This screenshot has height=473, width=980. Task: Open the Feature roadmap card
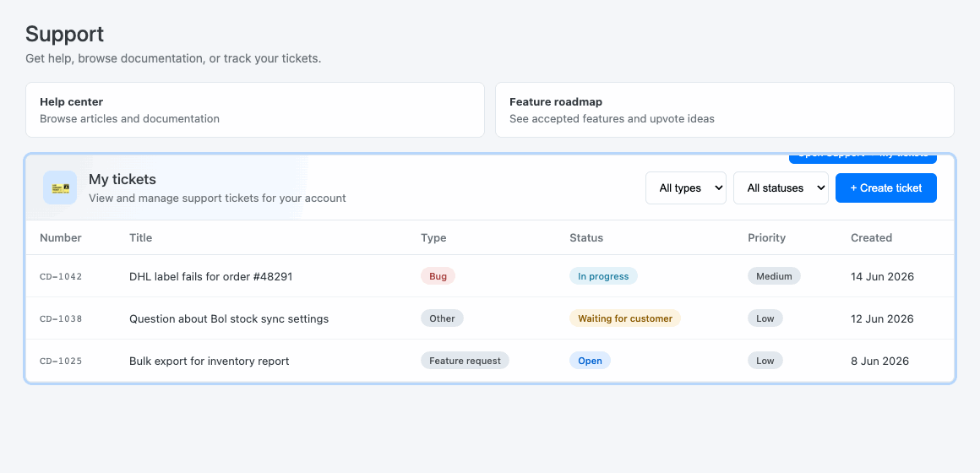point(724,110)
